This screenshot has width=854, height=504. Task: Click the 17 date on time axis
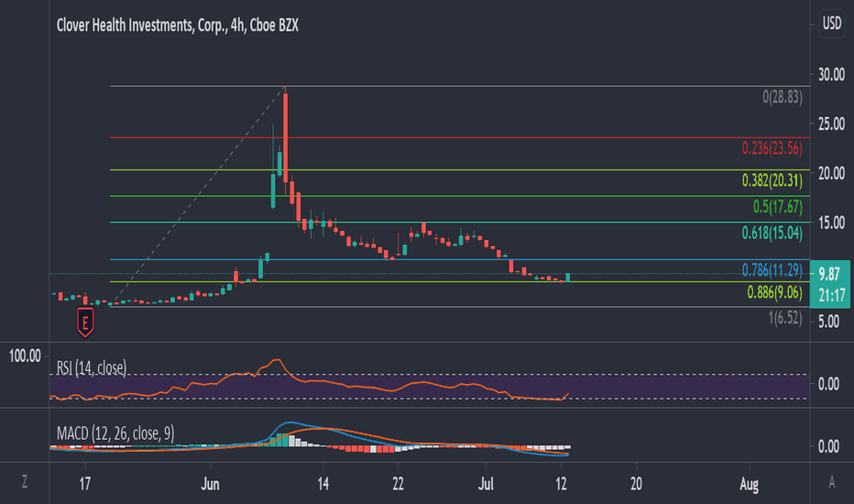(85, 484)
